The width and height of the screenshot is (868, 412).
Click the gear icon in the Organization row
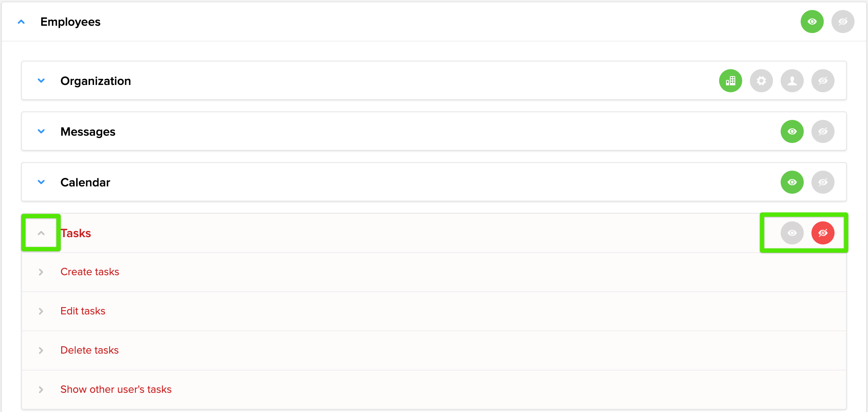(761, 81)
